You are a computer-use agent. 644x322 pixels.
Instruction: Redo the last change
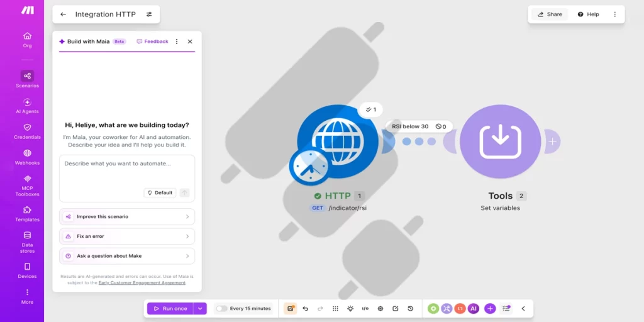[x=320, y=308]
